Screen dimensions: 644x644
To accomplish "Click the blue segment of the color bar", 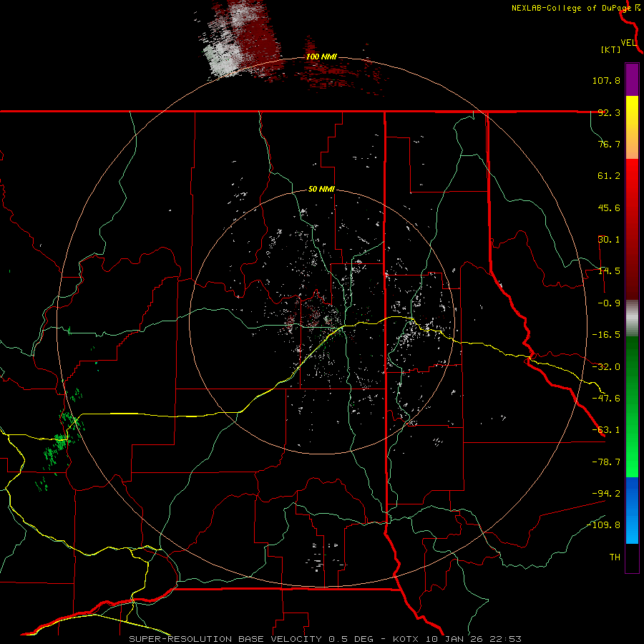I will coord(632,510).
